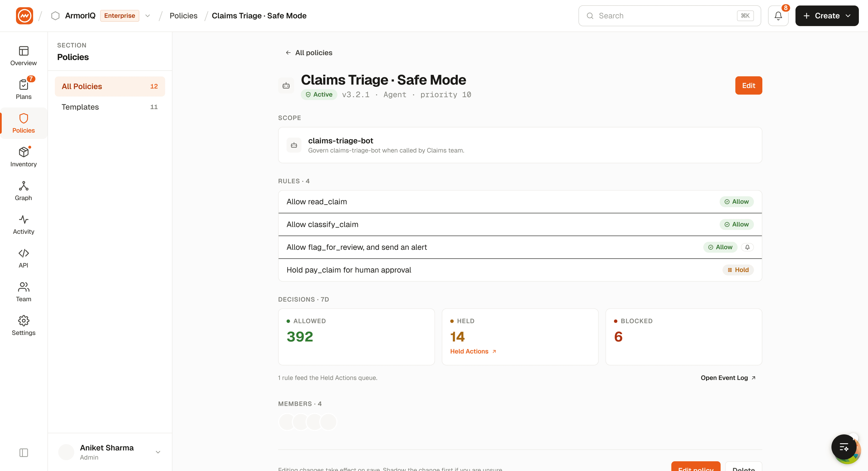Click the Allow badge on classify_claim rule
Screen dimensions: 868x471
tap(737, 225)
